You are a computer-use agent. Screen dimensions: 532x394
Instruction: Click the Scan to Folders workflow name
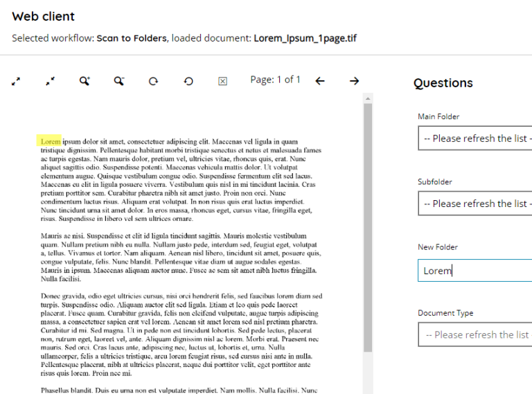132,38
